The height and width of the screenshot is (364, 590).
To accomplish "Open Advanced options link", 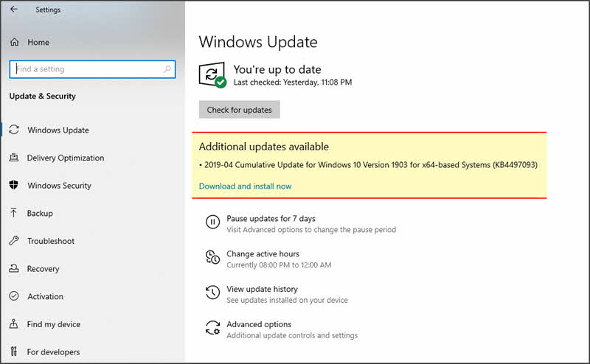I will (259, 324).
